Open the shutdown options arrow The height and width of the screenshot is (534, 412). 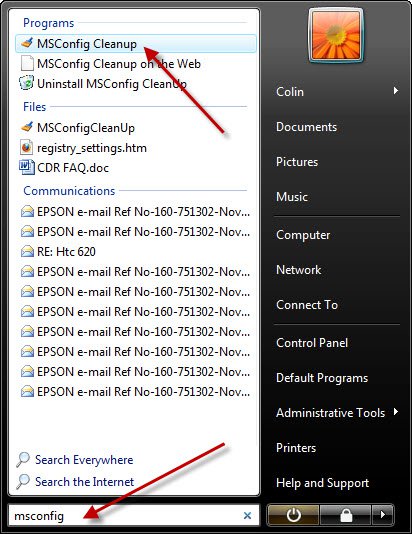coord(383,515)
